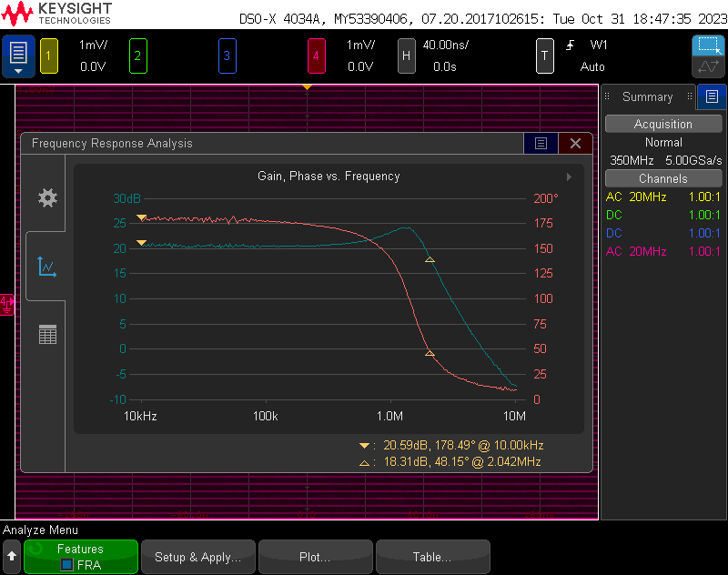Open the main menu icon at top-left
The width and height of the screenshot is (728, 575).
(18, 56)
